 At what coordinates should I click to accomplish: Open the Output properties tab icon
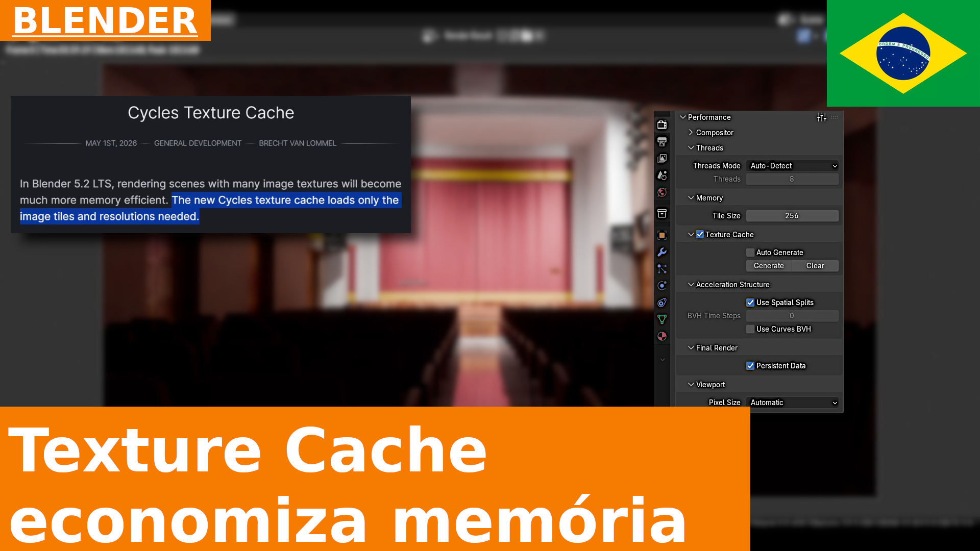click(x=662, y=142)
